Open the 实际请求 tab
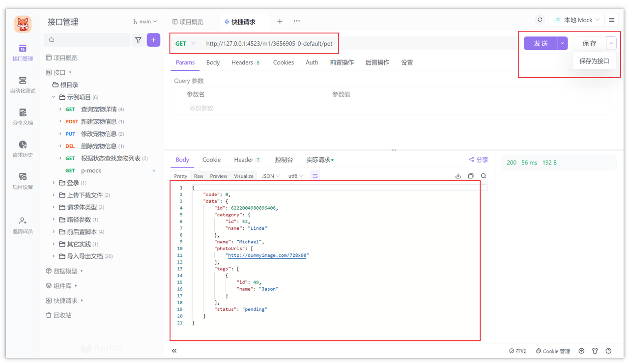Screen dimensions: 629x364 pyautogui.click(x=319, y=160)
